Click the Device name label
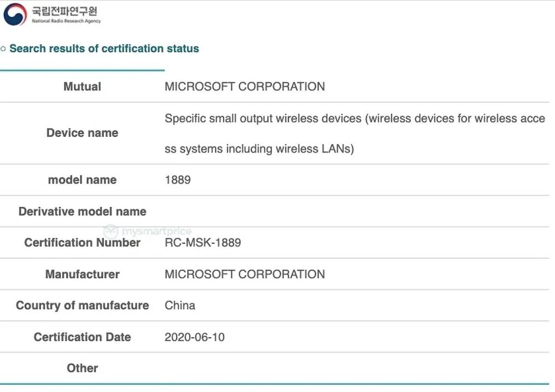 click(82, 133)
